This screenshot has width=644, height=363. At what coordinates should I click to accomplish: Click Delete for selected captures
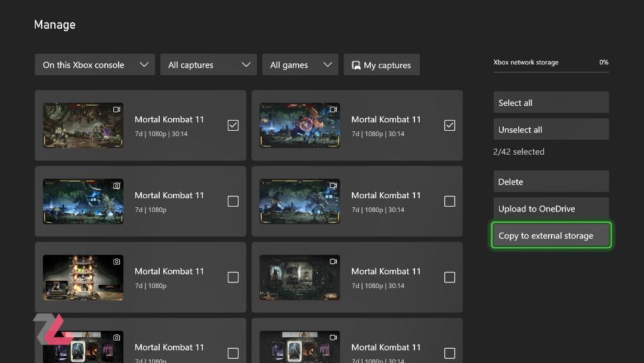(x=551, y=181)
